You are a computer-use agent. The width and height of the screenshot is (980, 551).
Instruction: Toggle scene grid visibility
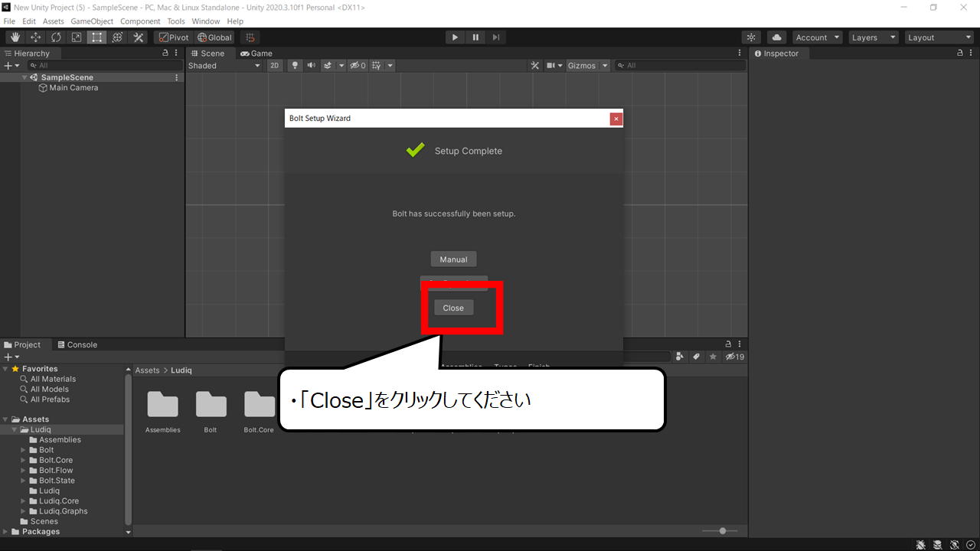click(x=376, y=66)
